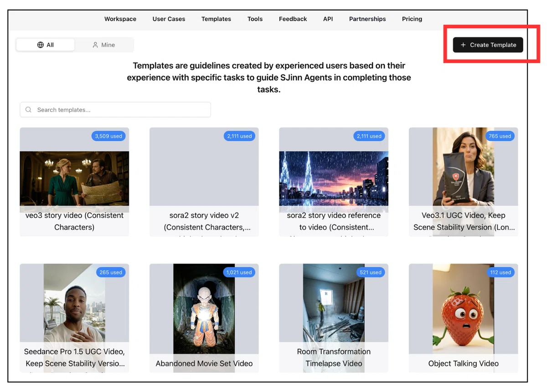This screenshot has width=547, height=392.
Task: Navigate to the API page
Action: tap(328, 19)
